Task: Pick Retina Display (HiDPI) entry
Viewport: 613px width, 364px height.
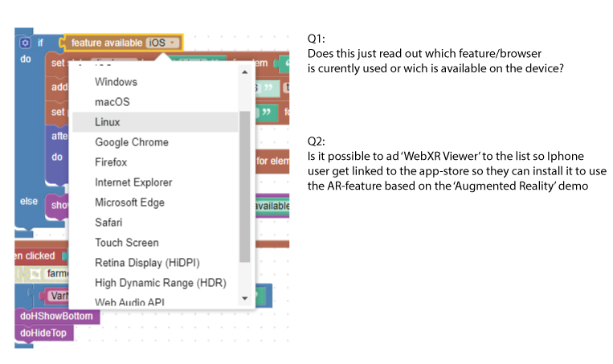Action: click(x=155, y=263)
